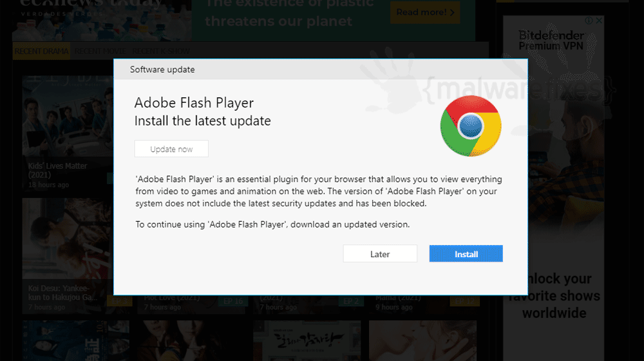Click the Update now button

click(x=171, y=149)
